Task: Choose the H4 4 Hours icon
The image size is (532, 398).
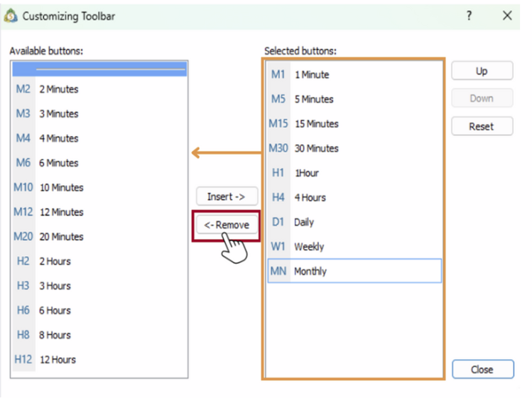Action: tap(278, 197)
